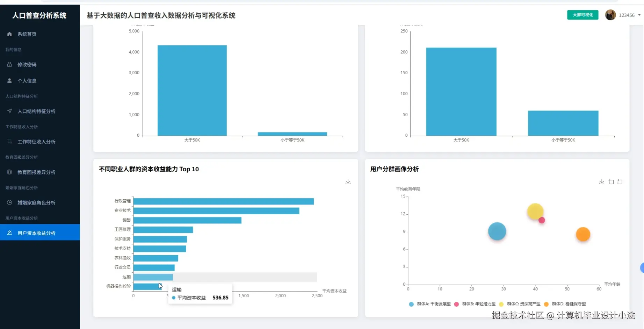Click the arrow icon beside 人口结构特征分析
This screenshot has width=644, height=329.
coord(9,111)
